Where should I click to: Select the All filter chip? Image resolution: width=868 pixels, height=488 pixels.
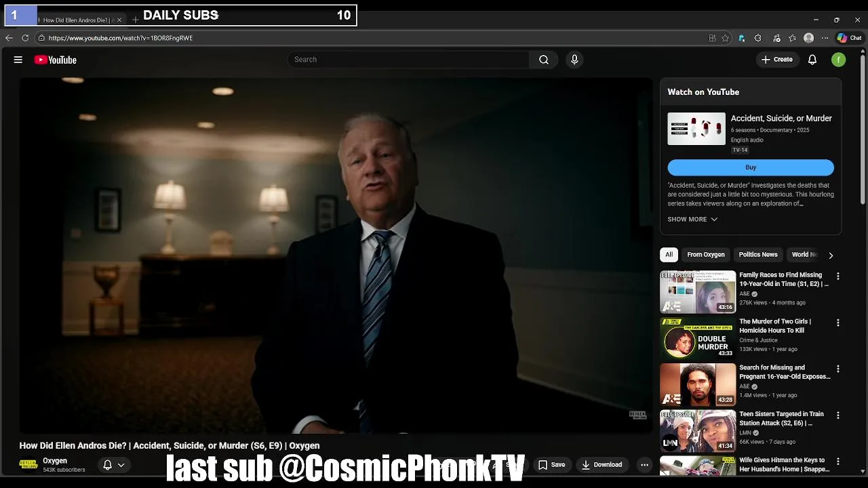pos(669,255)
